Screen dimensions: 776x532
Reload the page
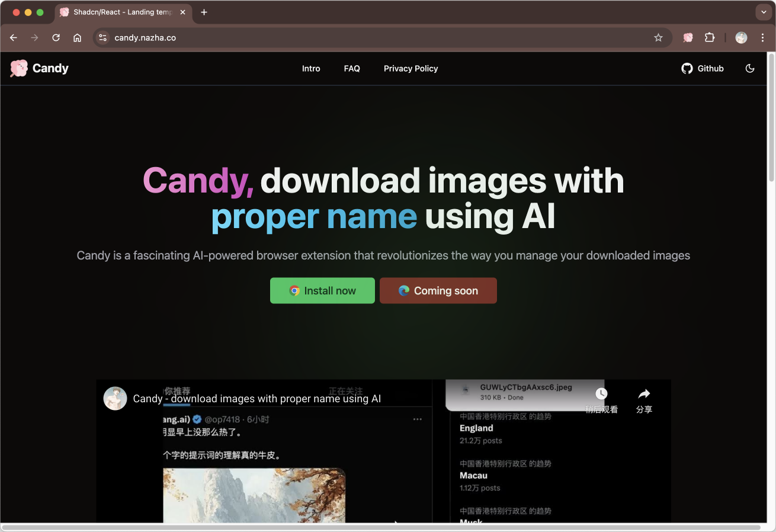pos(56,37)
